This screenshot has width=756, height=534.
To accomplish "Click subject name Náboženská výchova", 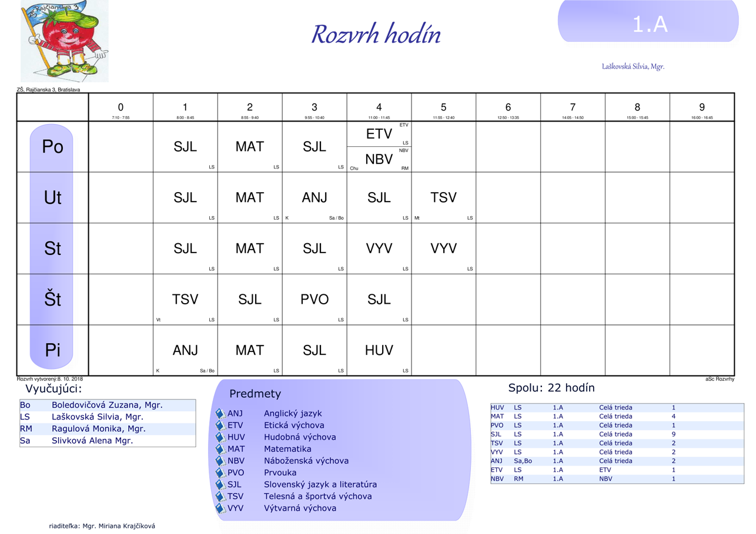I will [306, 461].
